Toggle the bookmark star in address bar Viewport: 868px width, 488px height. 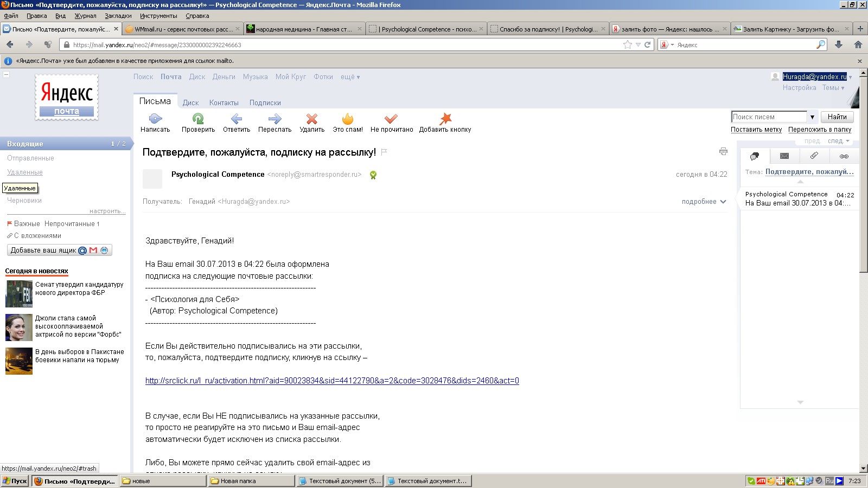point(628,45)
